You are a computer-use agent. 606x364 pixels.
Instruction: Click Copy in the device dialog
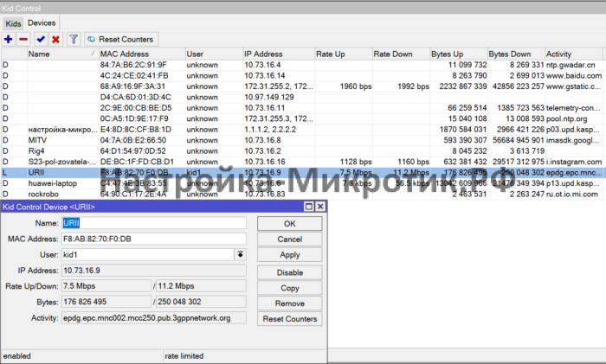[x=290, y=287]
